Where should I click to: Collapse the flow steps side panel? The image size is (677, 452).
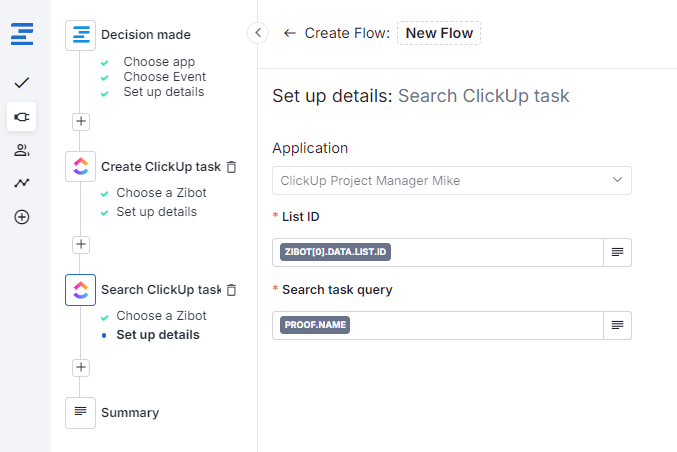coord(257,33)
